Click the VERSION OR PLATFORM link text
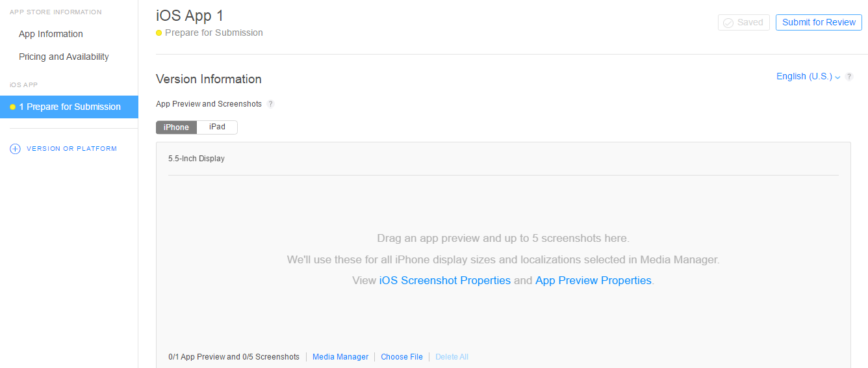This screenshot has width=868, height=368. tap(71, 149)
